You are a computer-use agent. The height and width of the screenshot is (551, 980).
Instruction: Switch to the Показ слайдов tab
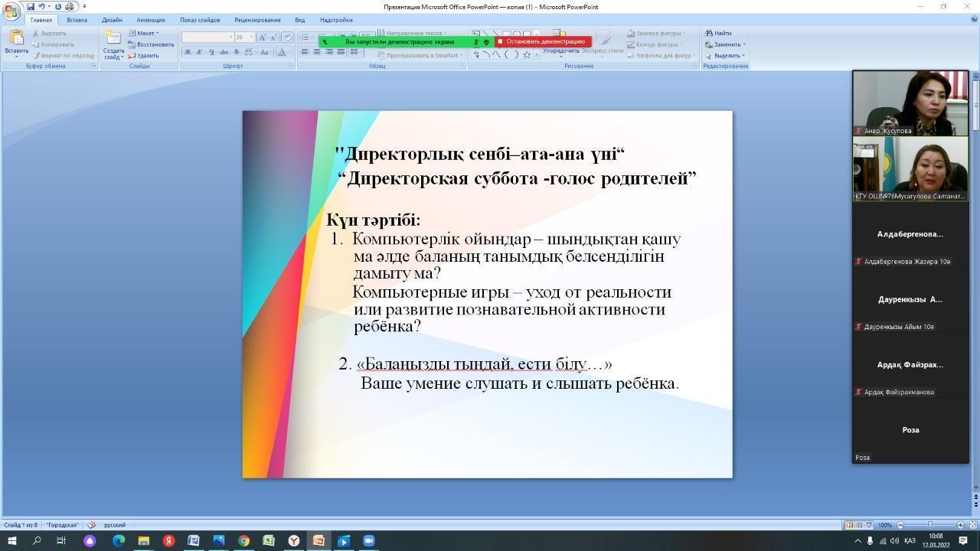point(200,20)
